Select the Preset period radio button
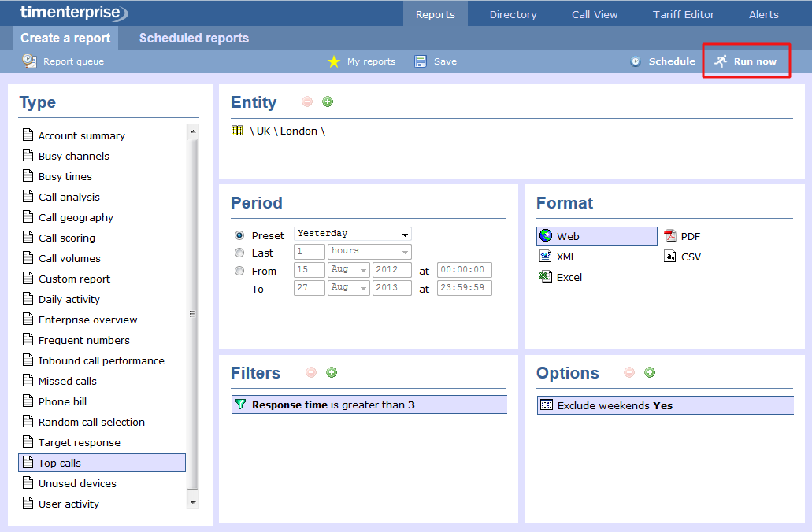 [239, 235]
